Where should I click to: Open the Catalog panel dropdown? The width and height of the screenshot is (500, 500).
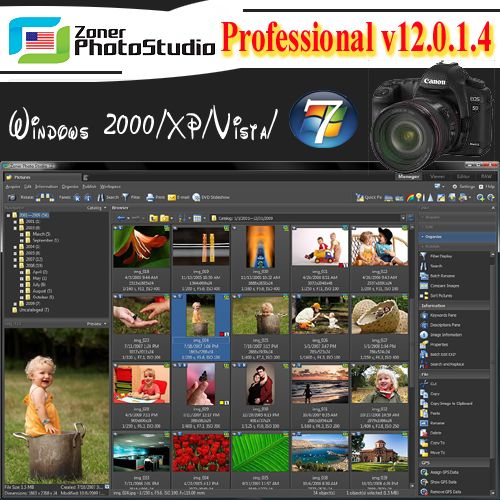[96, 208]
